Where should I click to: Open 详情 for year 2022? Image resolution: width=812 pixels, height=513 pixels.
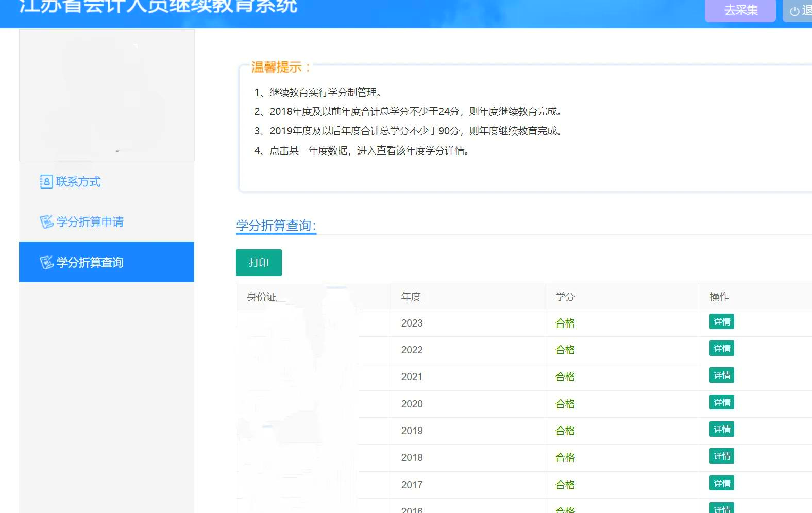tap(722, 349)
